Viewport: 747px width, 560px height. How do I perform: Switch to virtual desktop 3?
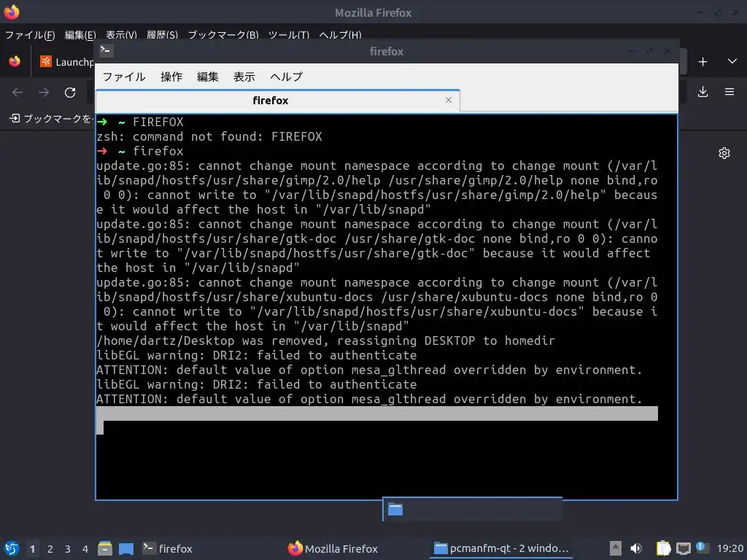68,549
